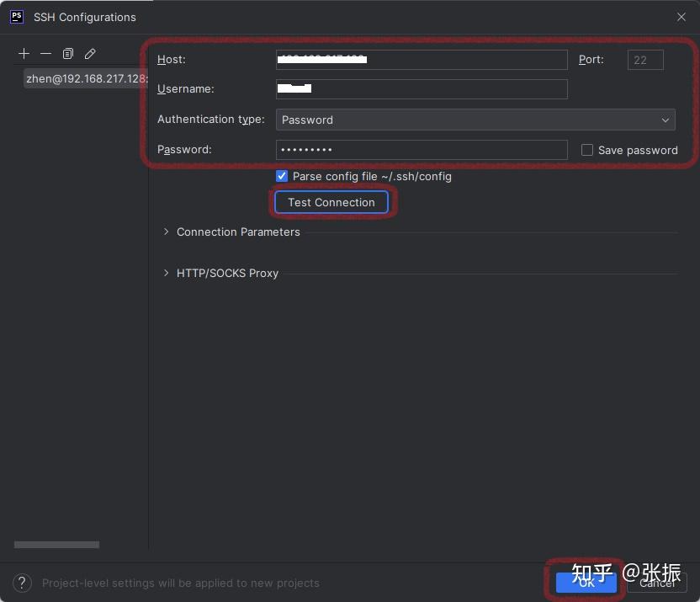The image size is (700, 602).
Task: Focus the Password input field
Action: pyautogui.click(x=422, y=150)
